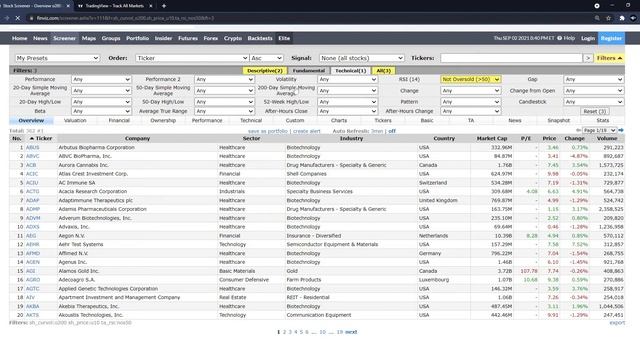The height and width of the screenshot is (360, 640).
Task: Click the zoom magnifier in address bar
Action: point(597,18)
